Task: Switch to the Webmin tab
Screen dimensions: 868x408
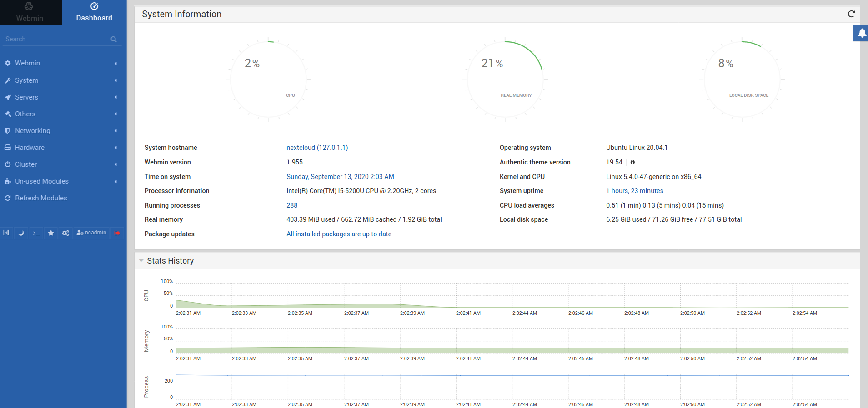Action: click(x=30, y=13)
